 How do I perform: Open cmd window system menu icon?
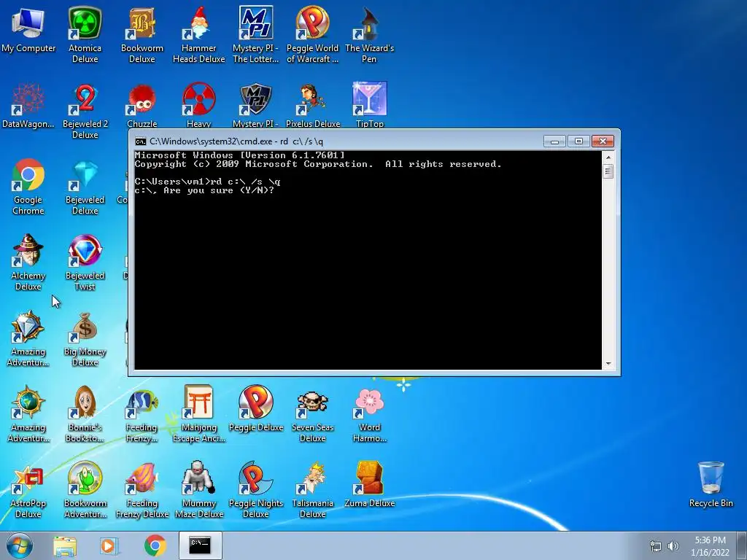141,141
